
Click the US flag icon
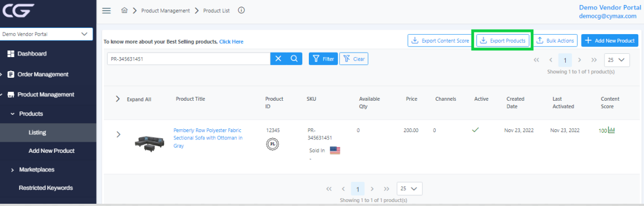click(335, 151)
